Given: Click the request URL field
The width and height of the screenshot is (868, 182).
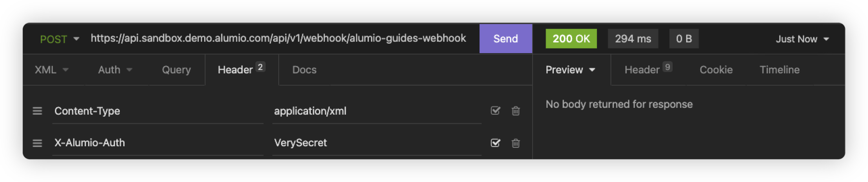Looking at the screenshot, I should tap(278, 38).
